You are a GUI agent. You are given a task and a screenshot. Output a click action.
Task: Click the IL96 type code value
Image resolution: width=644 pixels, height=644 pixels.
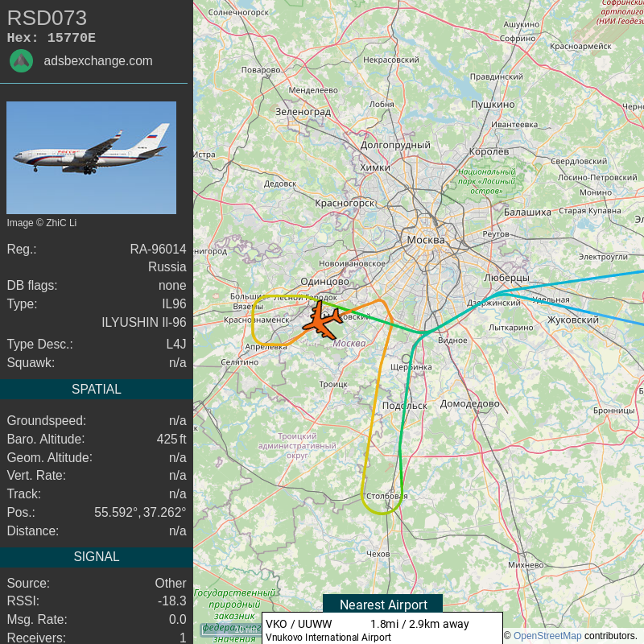tap(174, 303)
